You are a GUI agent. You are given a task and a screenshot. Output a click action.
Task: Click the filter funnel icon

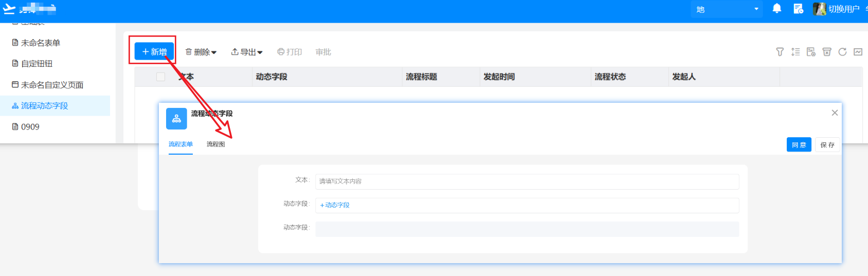coord(780,52)
